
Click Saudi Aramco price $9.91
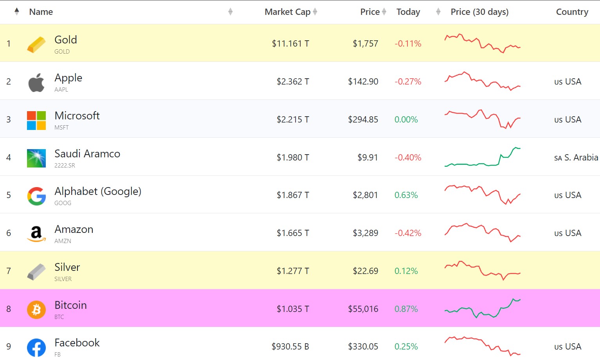pos(368,157)
